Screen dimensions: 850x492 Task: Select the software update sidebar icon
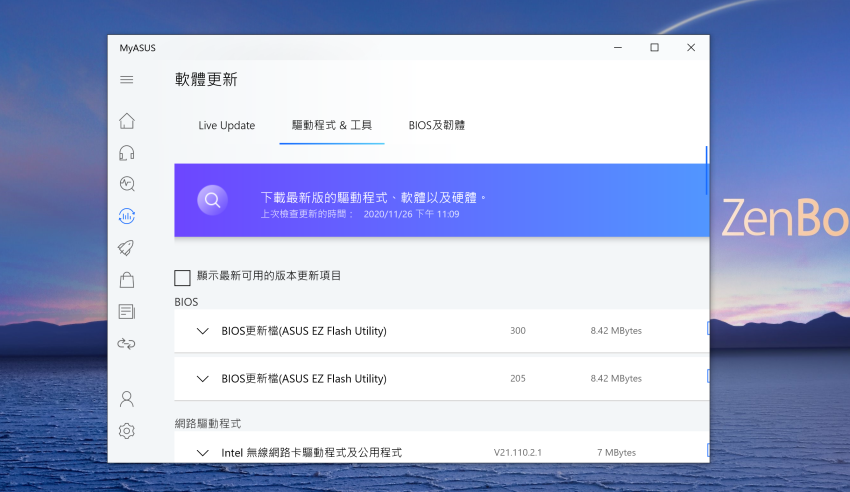click(127, 216)
